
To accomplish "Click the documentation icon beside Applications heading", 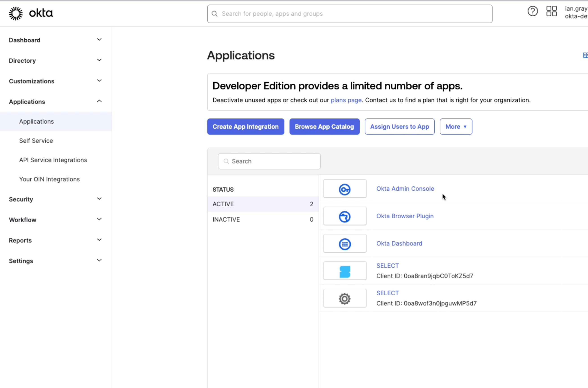I will [x=585, y=55].
